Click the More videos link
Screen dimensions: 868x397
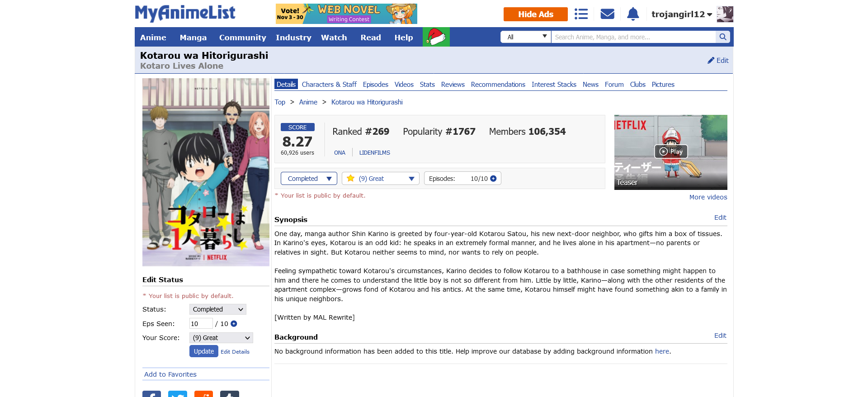point(708,197)
